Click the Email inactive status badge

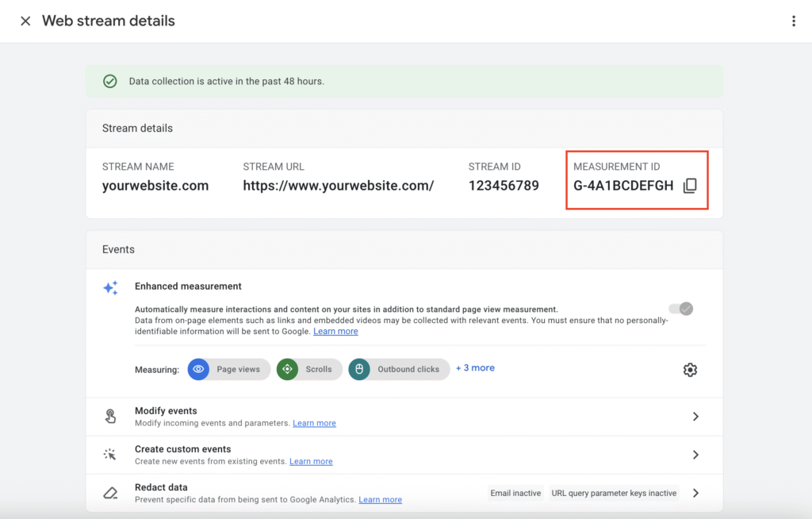pos(515,493)
